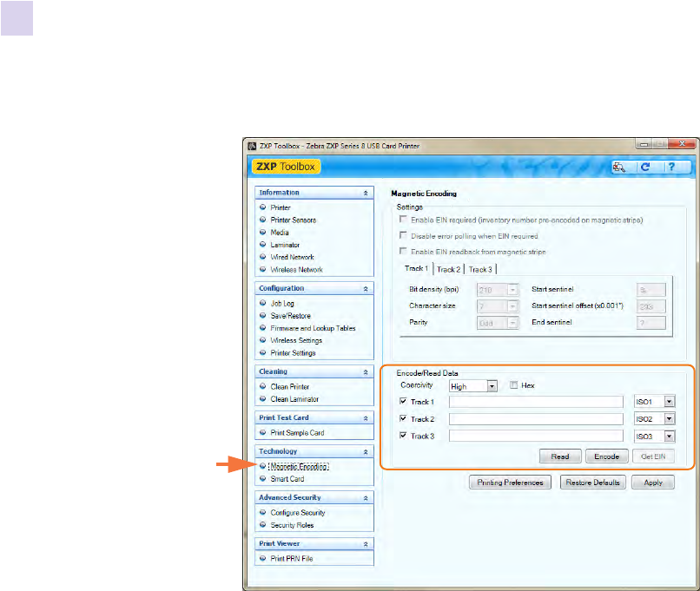Collapse the Cleaning section
This screenshot has height=591, width=700.
(x=366, y=372)
